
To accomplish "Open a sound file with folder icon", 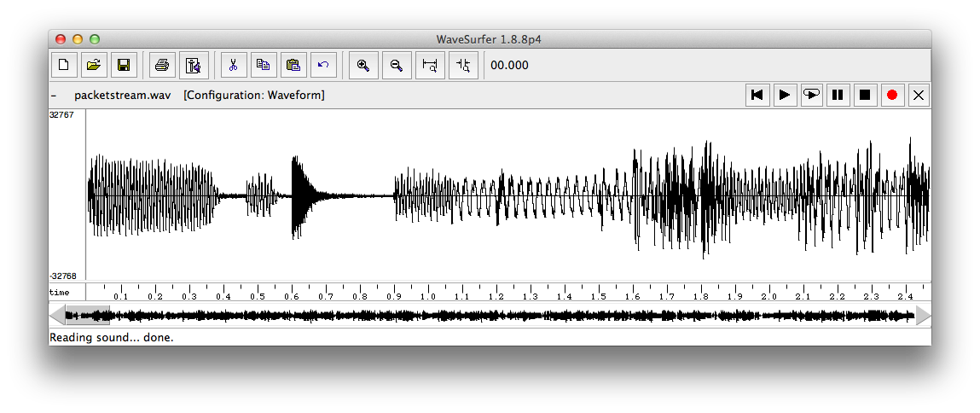I will [x=94, y=65].
